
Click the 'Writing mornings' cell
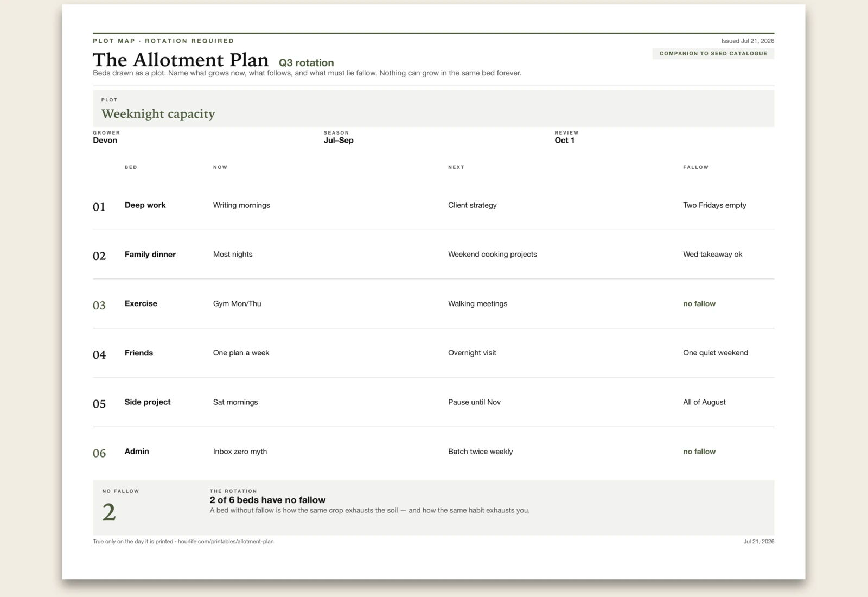click(x=241, y=205)
